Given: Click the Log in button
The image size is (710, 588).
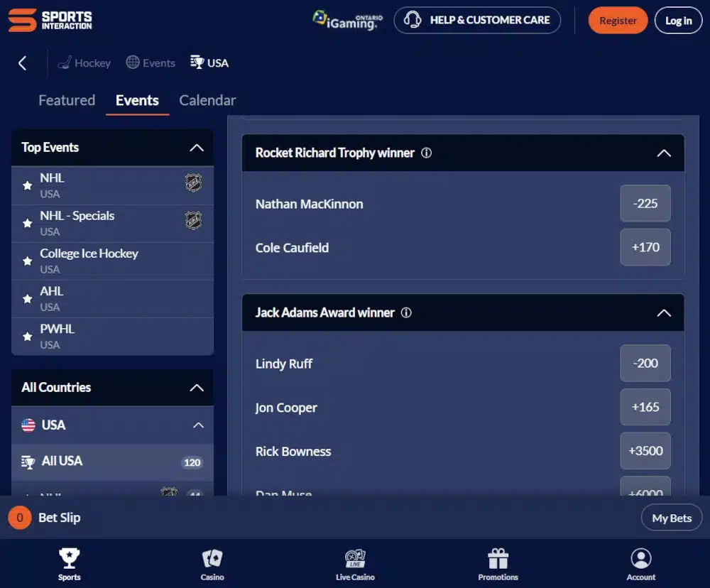Looking at the screenshot, I should [x=678, y=21].
